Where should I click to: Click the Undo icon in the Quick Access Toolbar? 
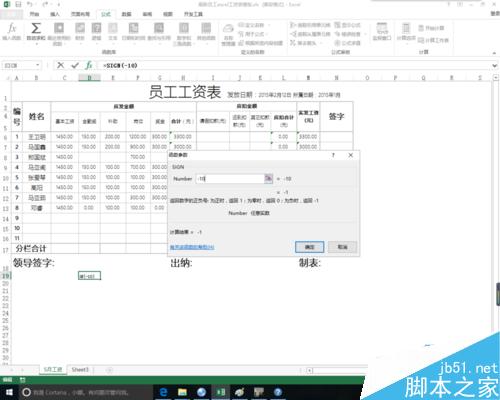tap(30, 4)
